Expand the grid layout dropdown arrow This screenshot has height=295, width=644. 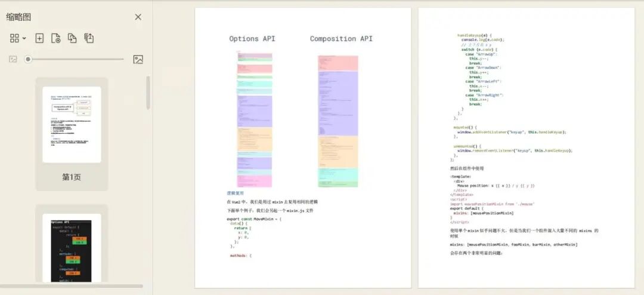24,39
